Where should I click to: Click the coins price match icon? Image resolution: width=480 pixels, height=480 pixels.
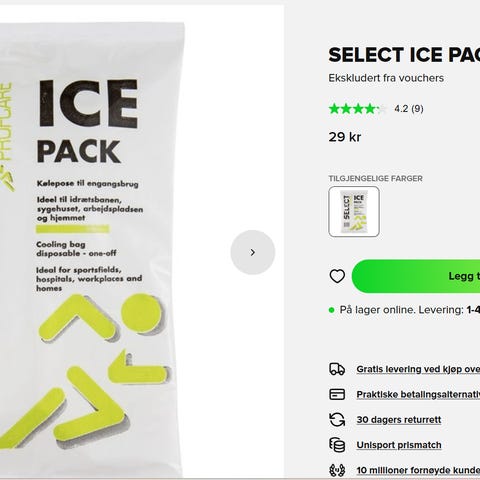coord(337,445)
